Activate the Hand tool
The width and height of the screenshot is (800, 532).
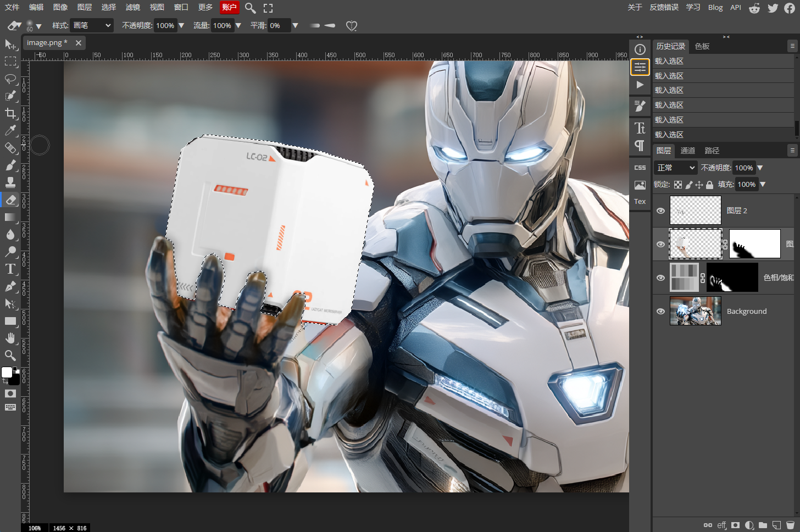pyautogui.click(x=10, y=338)
